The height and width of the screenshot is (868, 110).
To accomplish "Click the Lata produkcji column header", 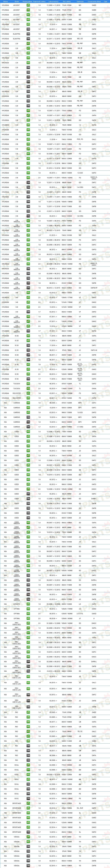I will pos(53,1).
